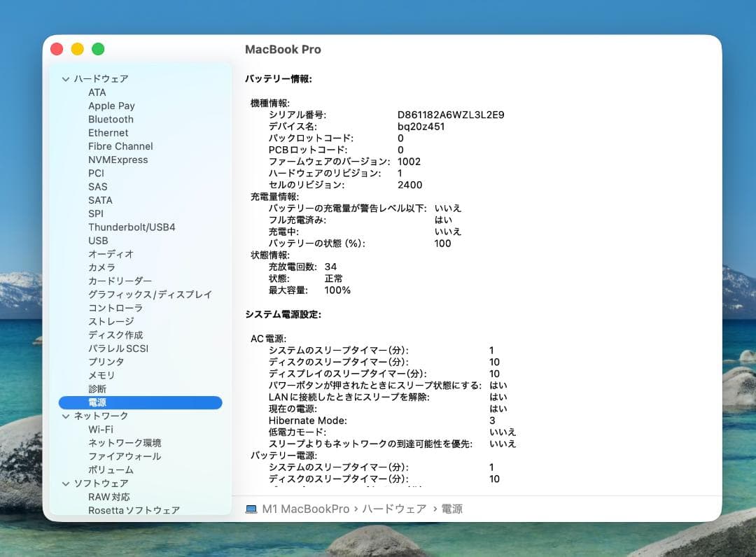Open the USB sidebar entry

(99, 241)
